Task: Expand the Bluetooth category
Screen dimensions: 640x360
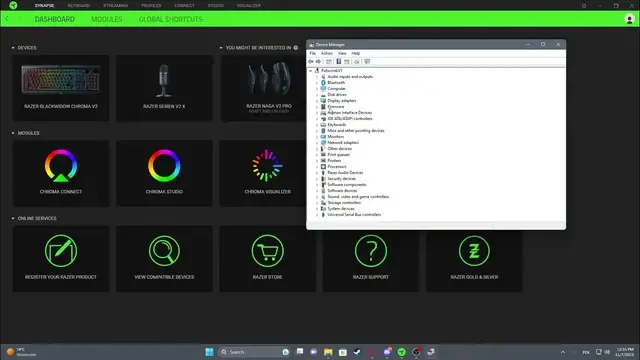Action: tap(317, 83)
